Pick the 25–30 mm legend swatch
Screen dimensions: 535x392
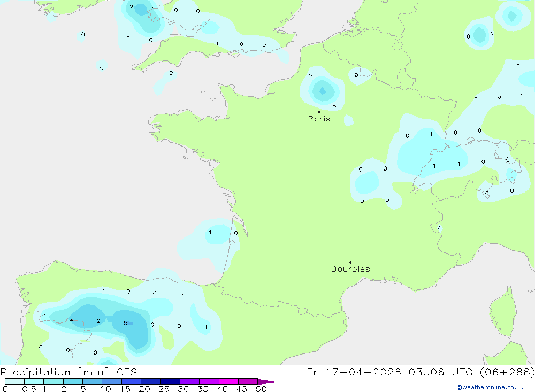(170, 381)
